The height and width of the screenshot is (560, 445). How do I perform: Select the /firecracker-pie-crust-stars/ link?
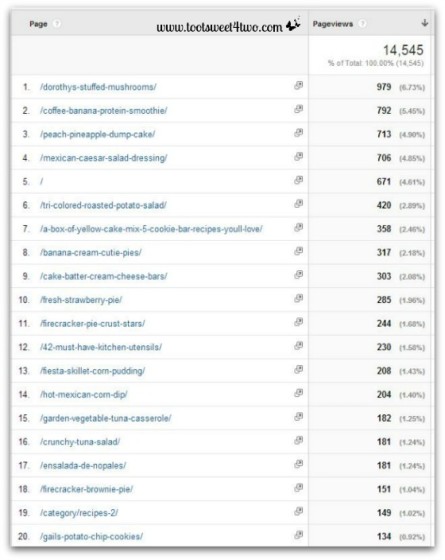tap(92, 324)
